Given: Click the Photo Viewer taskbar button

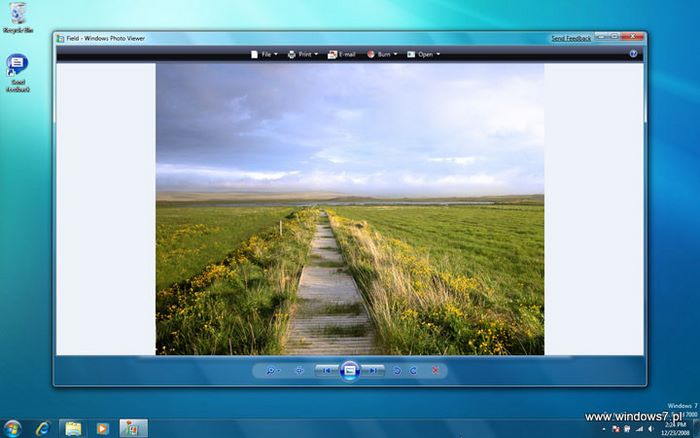Looking at the screenshot, I should 133,429.
